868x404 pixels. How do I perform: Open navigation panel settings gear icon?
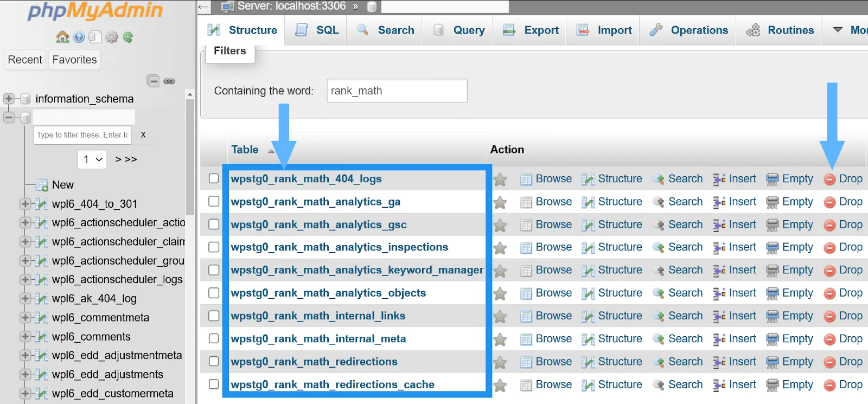point(112,37)
